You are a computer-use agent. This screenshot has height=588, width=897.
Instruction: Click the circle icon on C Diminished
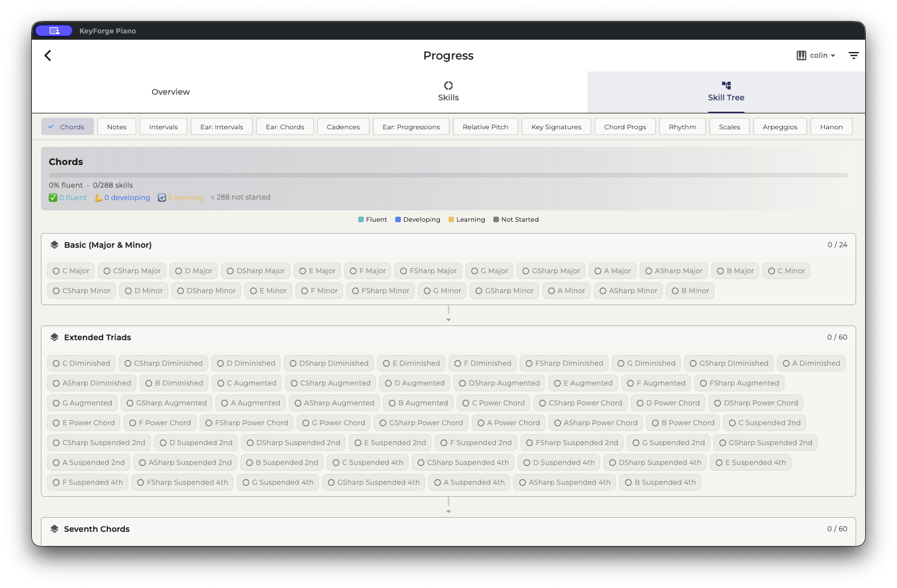56,363
